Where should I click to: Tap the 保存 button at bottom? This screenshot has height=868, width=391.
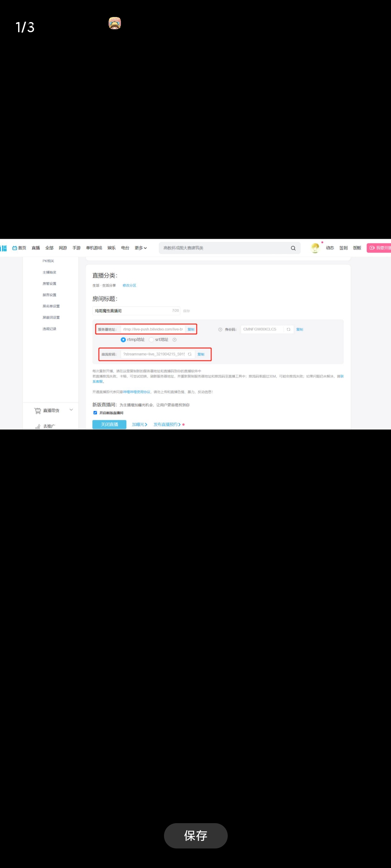(x=195, y=835)
